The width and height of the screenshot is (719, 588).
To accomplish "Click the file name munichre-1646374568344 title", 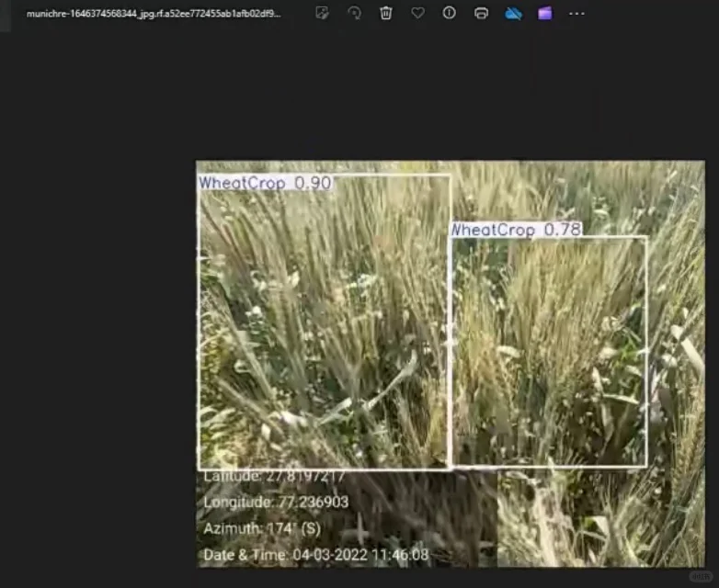I will [x=154, y=13].
